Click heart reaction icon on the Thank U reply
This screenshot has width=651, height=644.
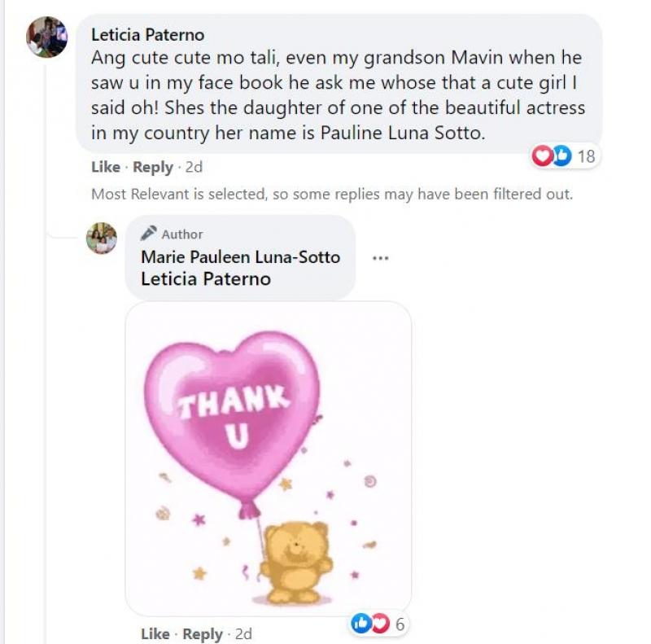[379, 624]
